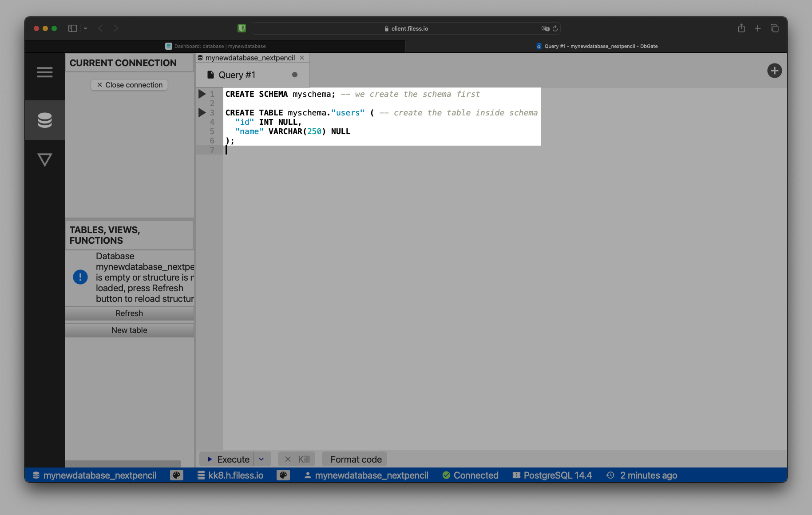The image size is (812, 515).
Task: Click the round plus icon for new tab
Action: tap(774, 71)
